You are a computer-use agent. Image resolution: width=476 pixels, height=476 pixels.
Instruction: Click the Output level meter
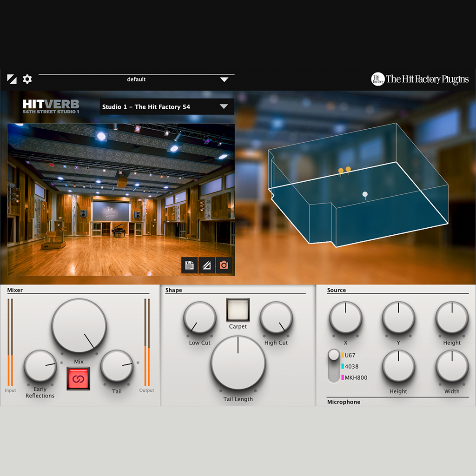(147, 342)
